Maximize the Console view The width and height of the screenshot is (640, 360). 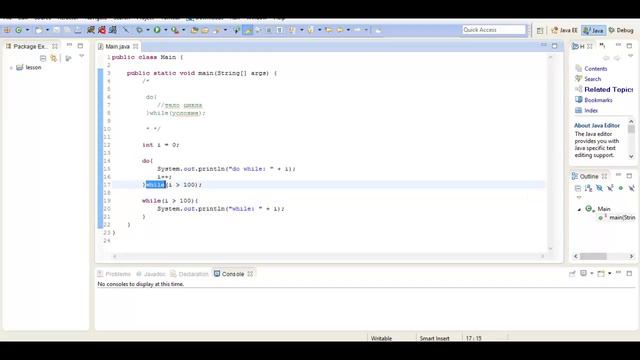(629, 273)
